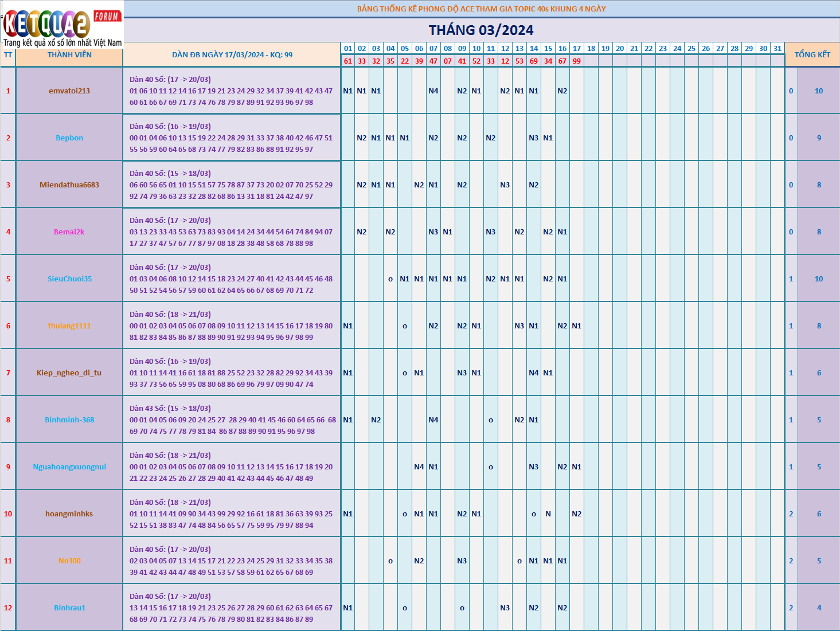Click row number 6

(8, 326)
